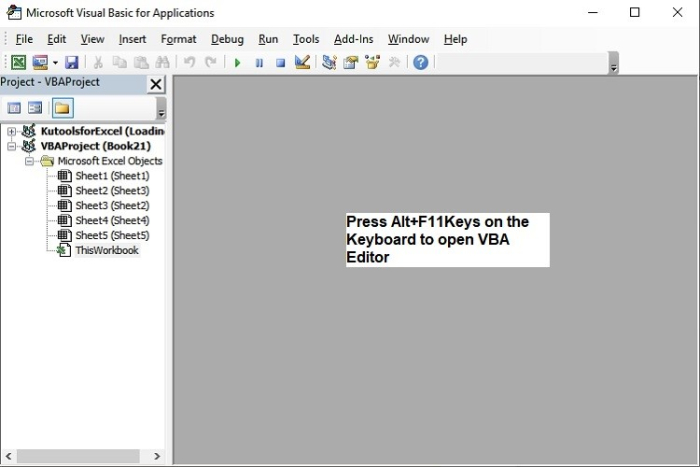This screenshot has width=700, height=467.
Task: Click Project pane scroll left arrow
Action: (x=8, y=456)
